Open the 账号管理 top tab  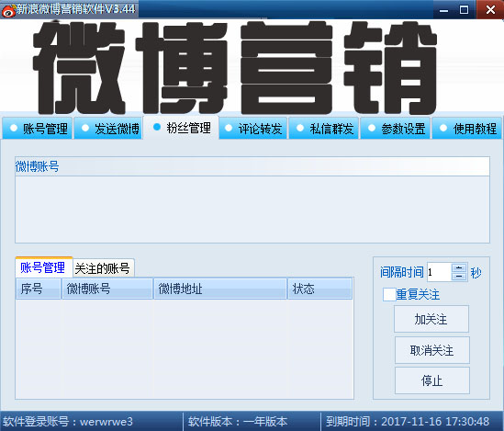[x=38, y=129]
